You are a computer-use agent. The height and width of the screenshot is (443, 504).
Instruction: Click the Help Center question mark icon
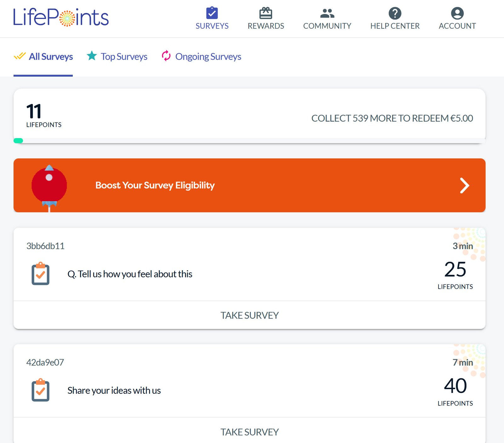(x=395, y=13)
